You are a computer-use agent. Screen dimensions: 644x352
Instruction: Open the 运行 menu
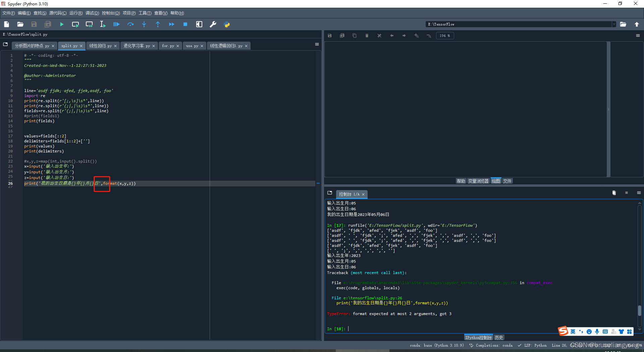click(75, 13)
